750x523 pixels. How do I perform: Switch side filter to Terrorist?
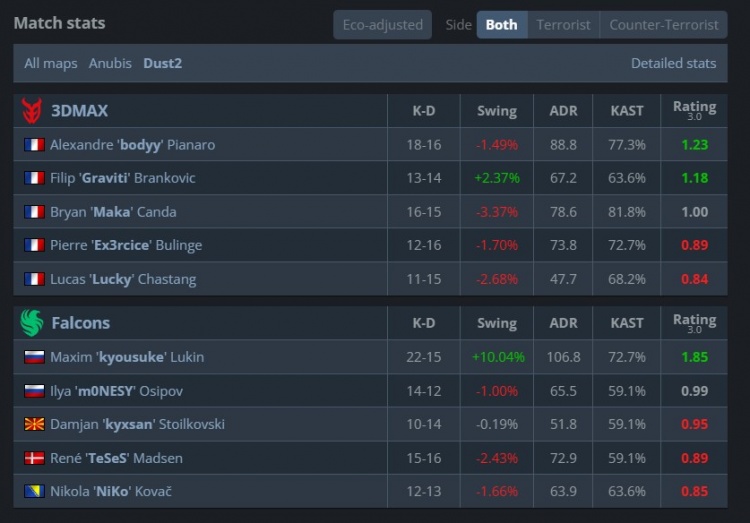[x=563, y=25]
